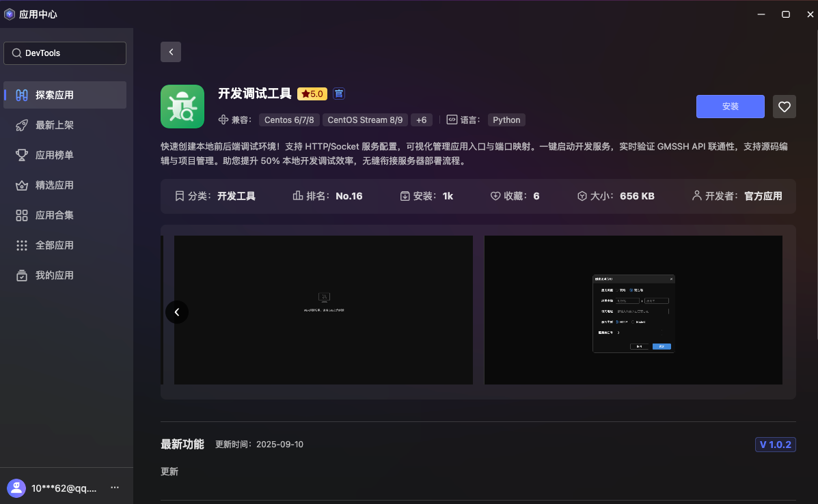This screenshot has width=818, height=504.
Task: Click the 应用榜单 trophy icon
Action: click(x=21, y=155)
